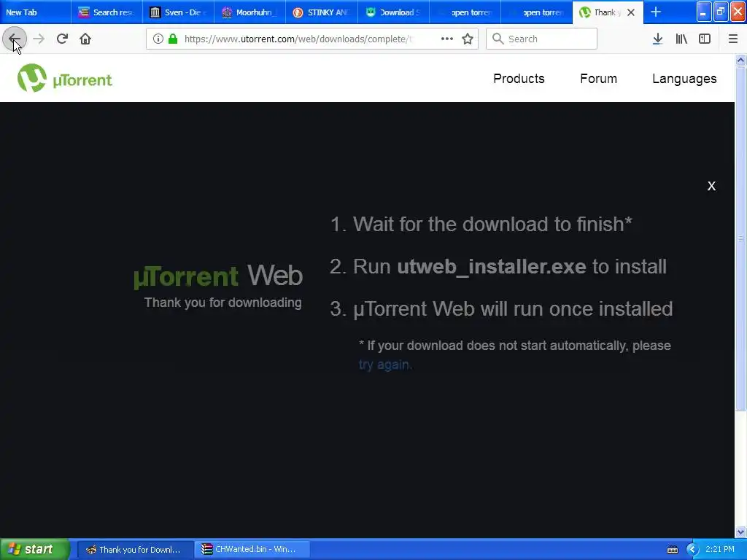747x560 pixels.
Task: Show site information via the info icon
Action: [x=158, y=39]
